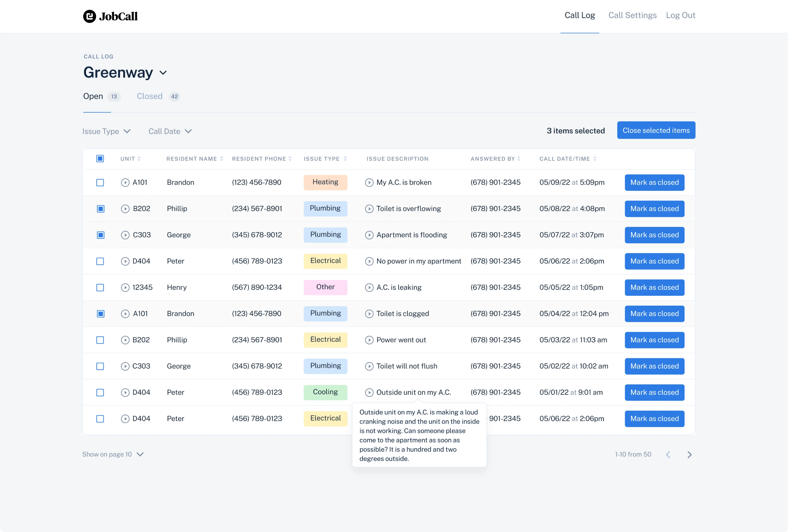This screenshot has width=788, height=532.
Task: Open Call Settings from the navigation
Action: pyautogui.click(x=632, y=15)
